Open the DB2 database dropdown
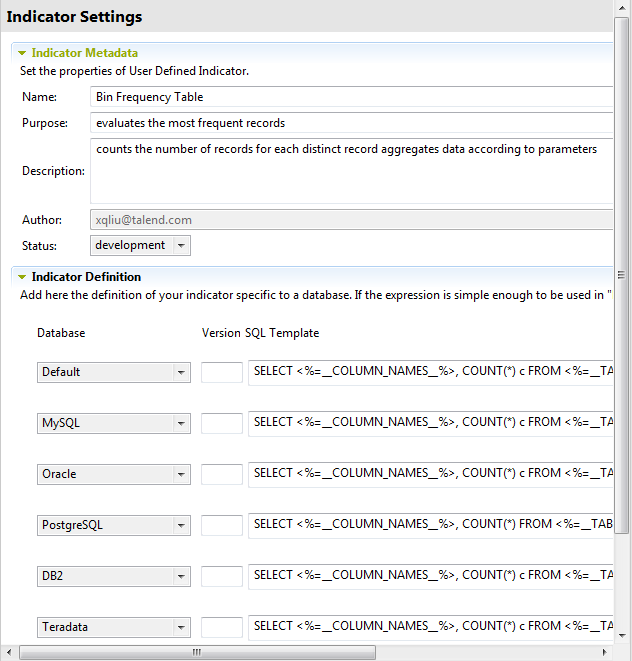 (x=181, y=576)
